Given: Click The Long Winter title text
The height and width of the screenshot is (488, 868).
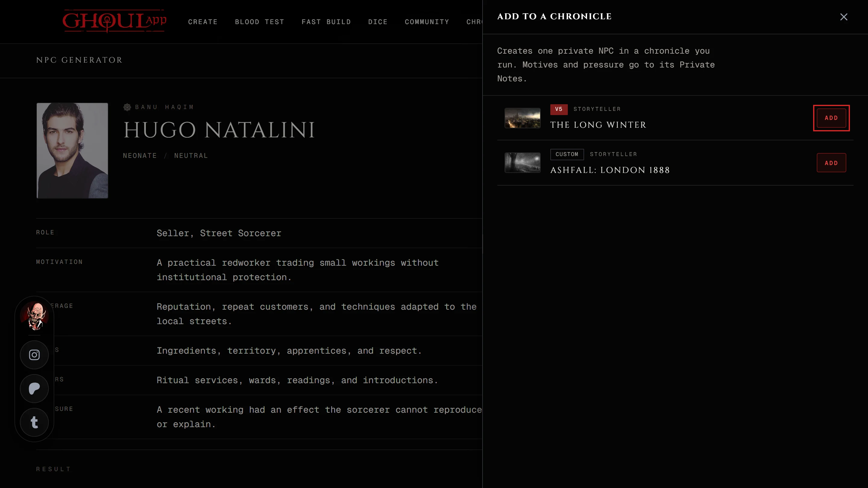Looking at the screenshot, I should tap(598, 125).
